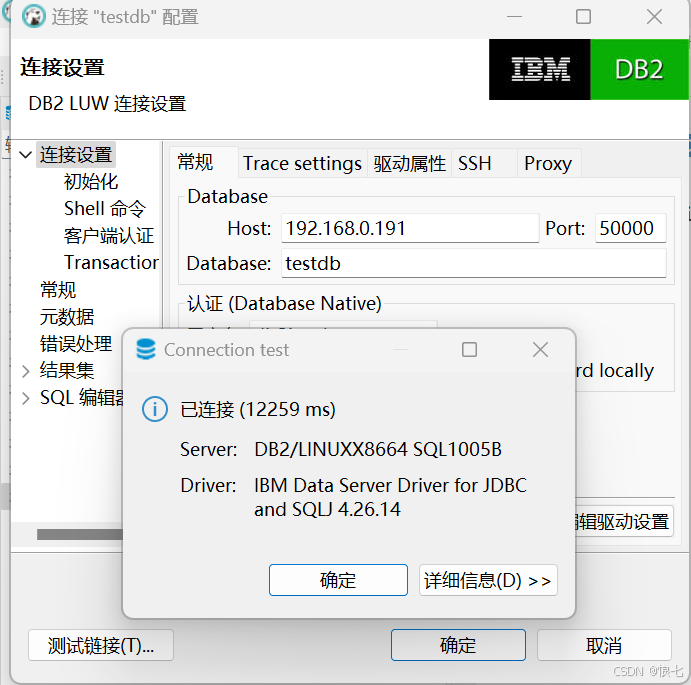Click the IBM DB2 logo banner

[588, 69]
